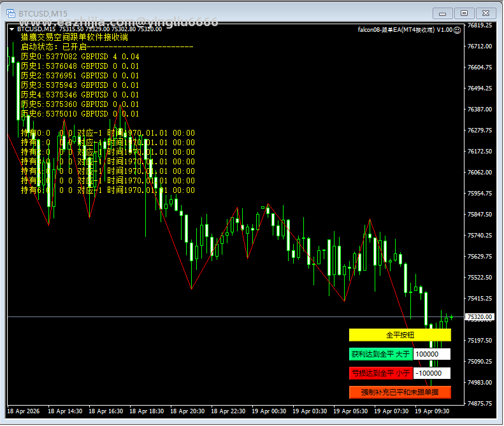
Task: Click history row 历史5: 5375360 GBPUSD
Action: 80,104
